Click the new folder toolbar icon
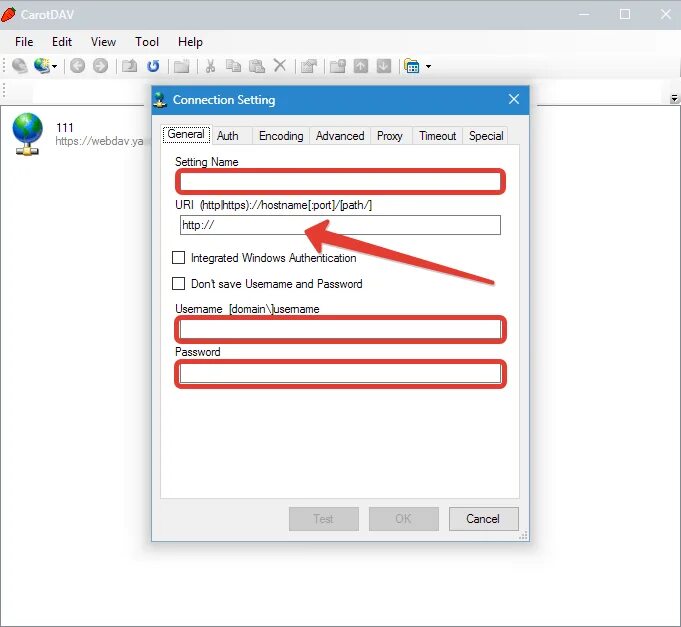The width and height of the screenshot is (681, 627). (x=182, y=66)
